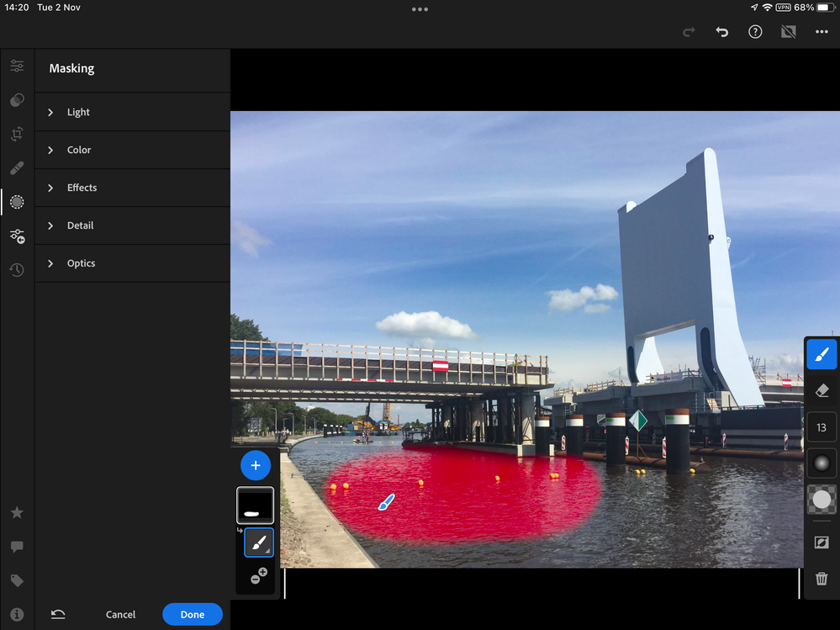The height and width of the screenshot is (630, 840).
Task: Open the Presets overlapping circles icon
Action: tap(17, 99)
